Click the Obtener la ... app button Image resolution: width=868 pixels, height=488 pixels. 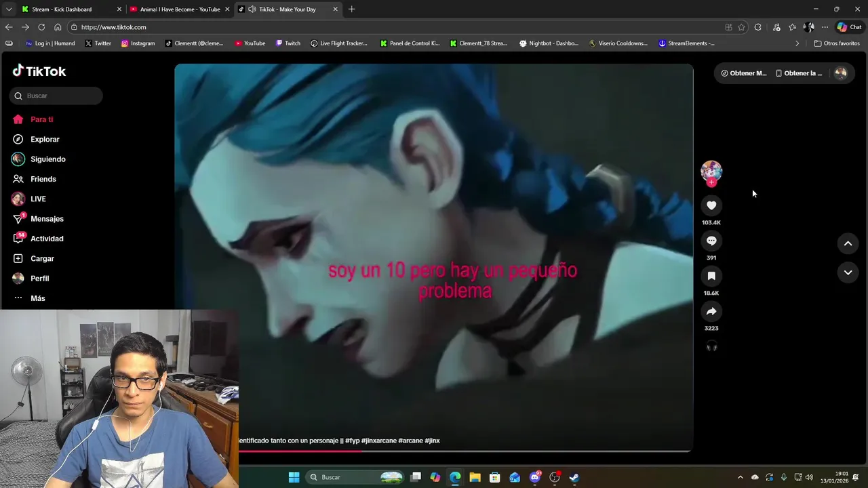[x=799, y=73]
